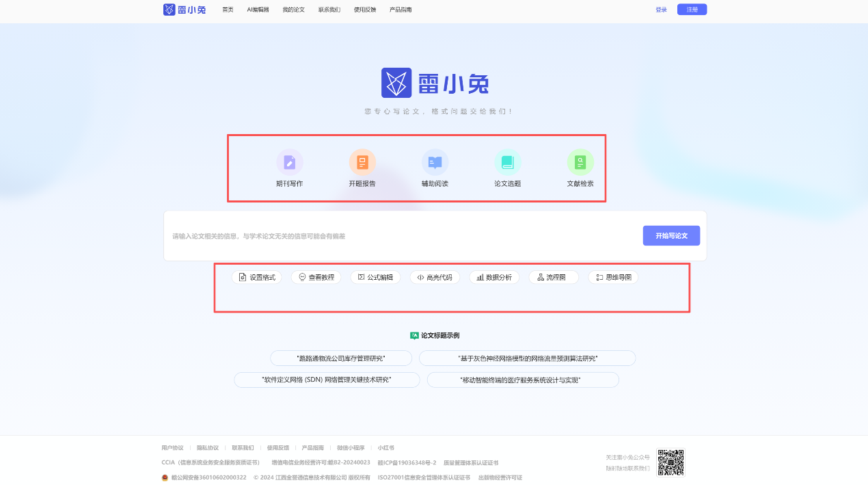
Task: Select the 思维导图 chip
Action: click(x=614, y=277)
